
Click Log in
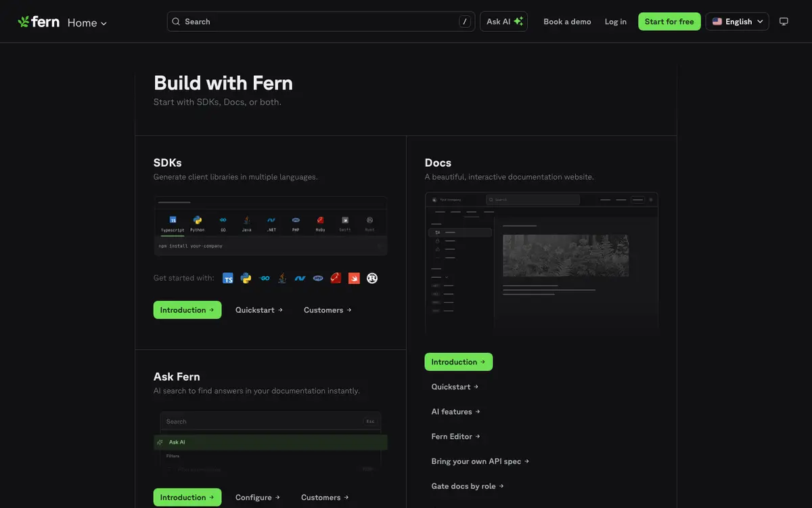click(616, 22)
